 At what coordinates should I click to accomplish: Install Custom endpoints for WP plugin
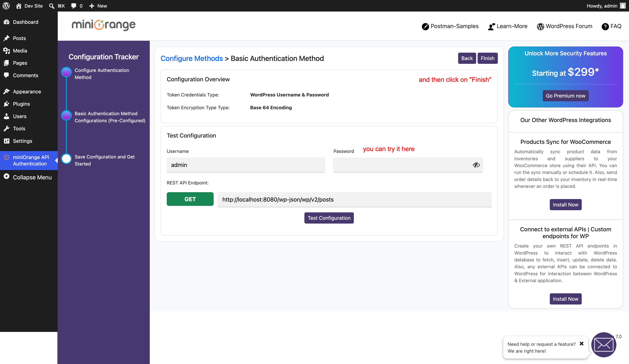[565, 299]
